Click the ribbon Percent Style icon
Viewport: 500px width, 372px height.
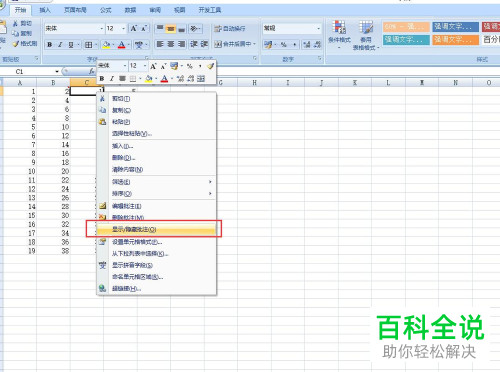click(x=284, y=44)
